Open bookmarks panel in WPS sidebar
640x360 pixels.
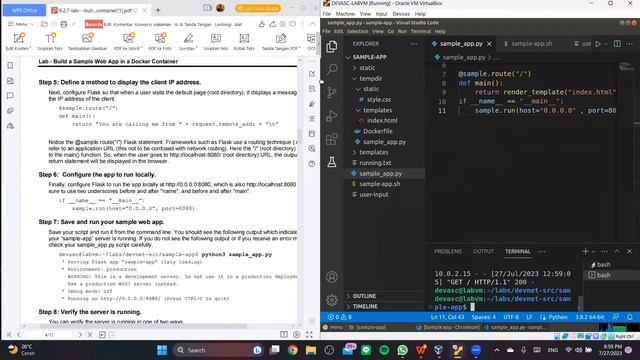[x=10, y=66]
